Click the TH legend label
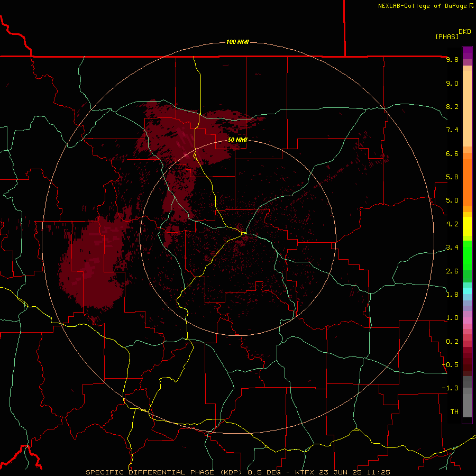476x476 pixels. 454,412
